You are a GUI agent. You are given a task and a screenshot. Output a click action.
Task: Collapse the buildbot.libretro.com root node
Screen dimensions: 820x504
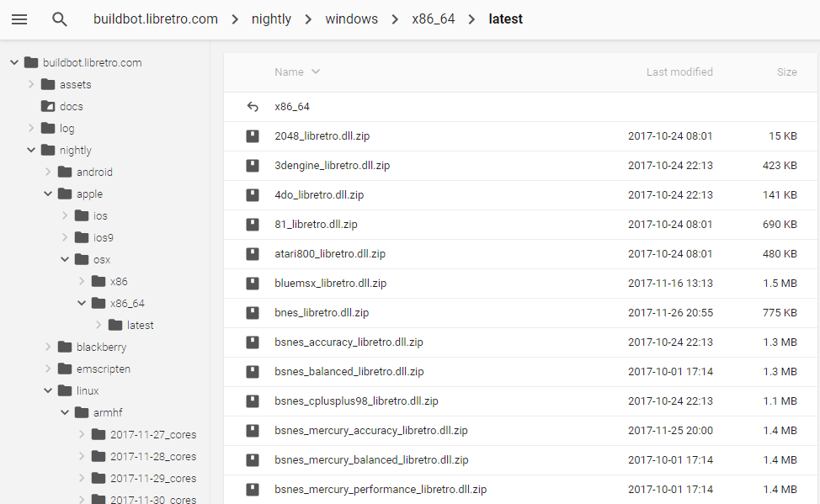(14, 63)
